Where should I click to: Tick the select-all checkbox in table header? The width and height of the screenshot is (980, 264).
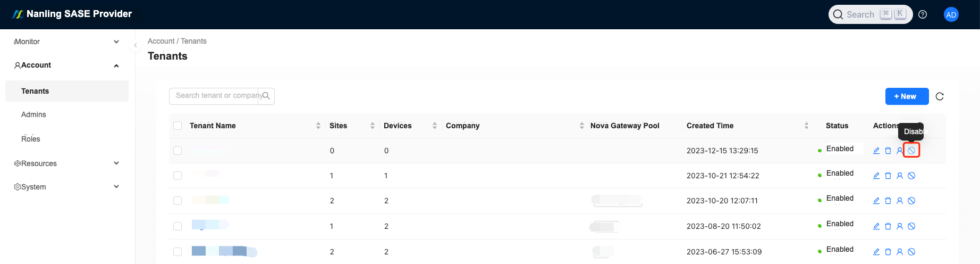click(178, 126)
